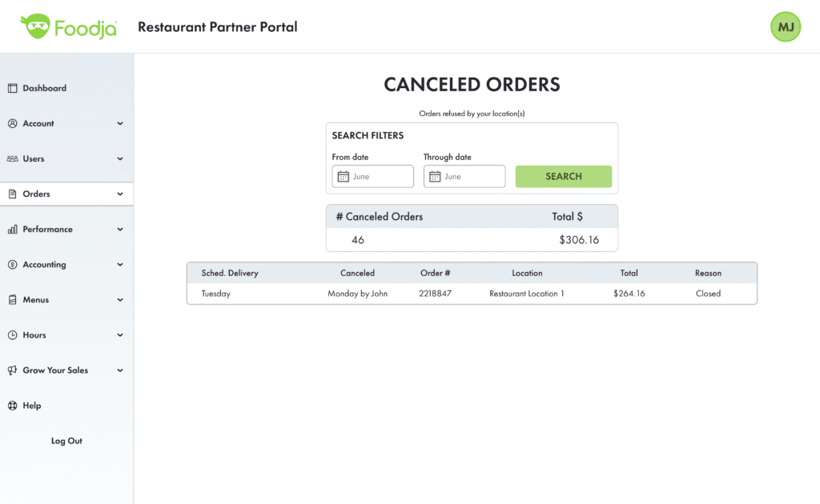Run the green SEARCH button
Viewport: 820px width, 504px height.
563,177
